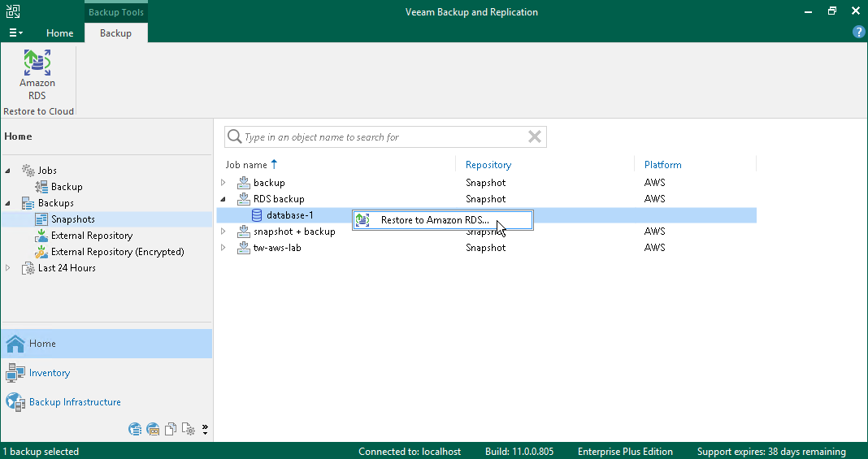Screen dimensions: 868x459
Task: Click the magnifier search icon
Action: (x=234, y=137)
